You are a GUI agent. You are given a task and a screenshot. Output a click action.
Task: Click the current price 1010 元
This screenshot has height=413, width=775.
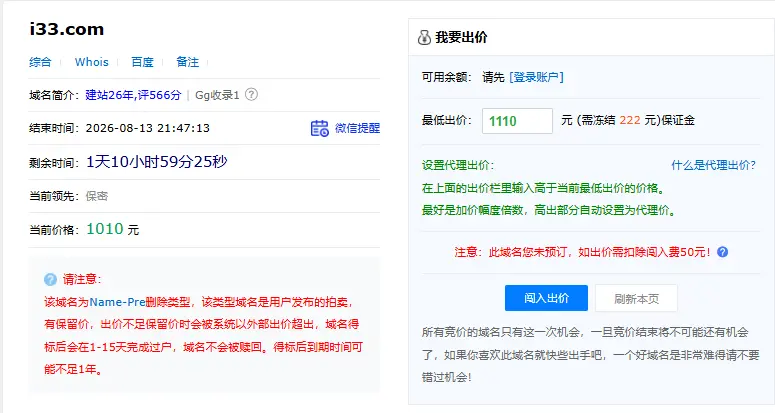coord(113,229)
